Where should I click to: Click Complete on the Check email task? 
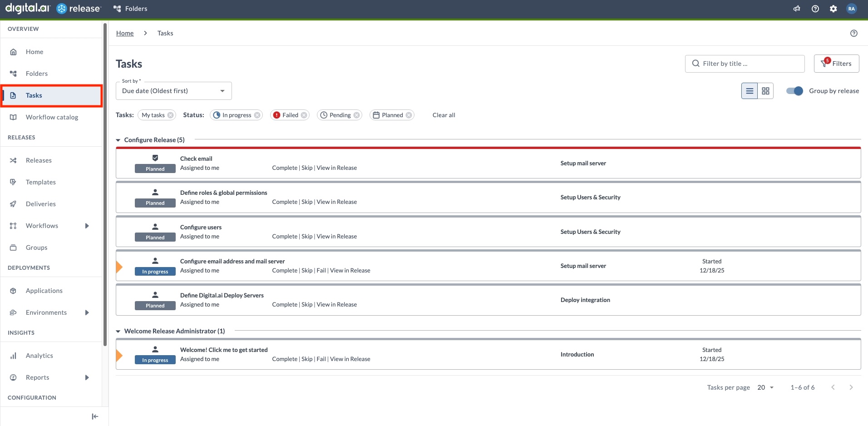point(285,168)
